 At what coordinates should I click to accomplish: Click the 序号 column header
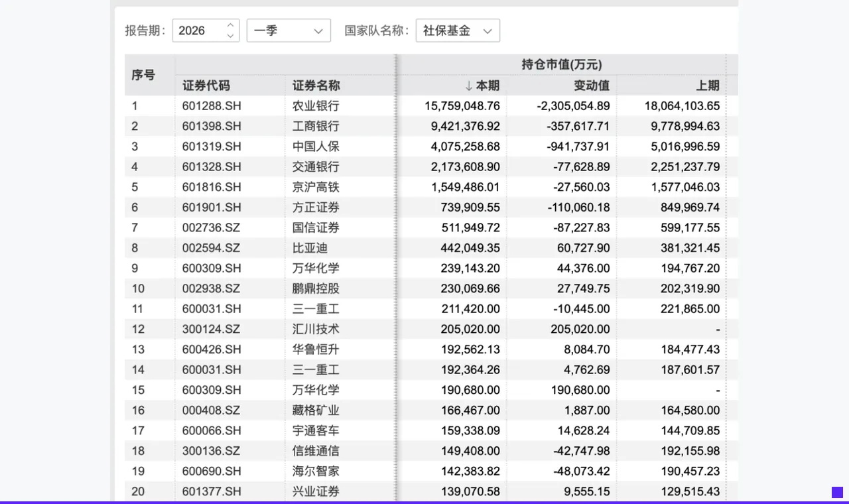click(x=143, y=75)
